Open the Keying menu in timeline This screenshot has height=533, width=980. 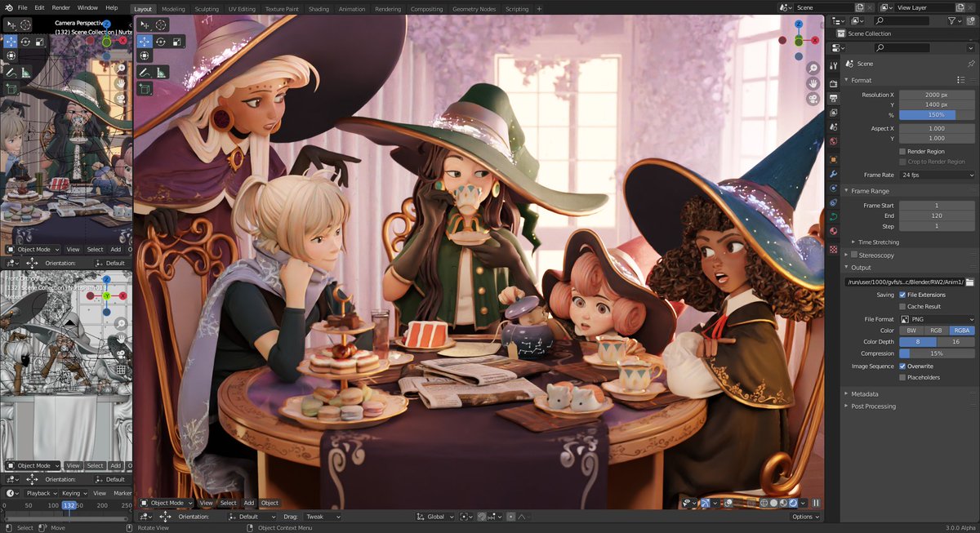point(73,493)
